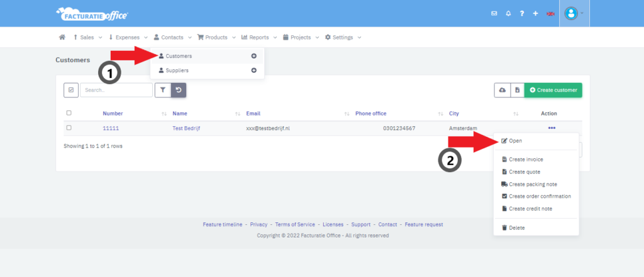This screenshot has height=277, width=644.
Task: Open the home icon in navigation bar
Action: (62, 37)
